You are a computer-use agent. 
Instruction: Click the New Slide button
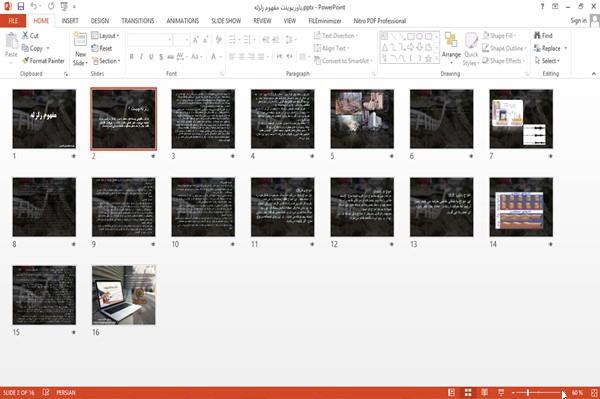[80, 49]
